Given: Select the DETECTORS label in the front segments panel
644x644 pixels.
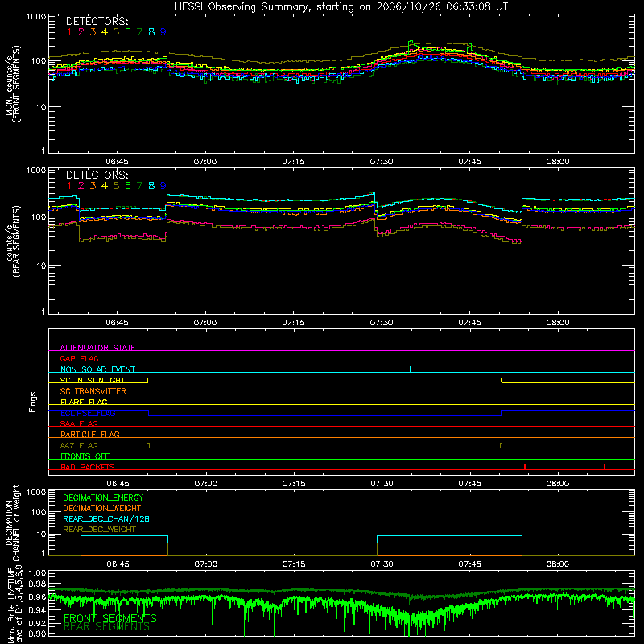Looking at the screenshot, I should point(97,21).
